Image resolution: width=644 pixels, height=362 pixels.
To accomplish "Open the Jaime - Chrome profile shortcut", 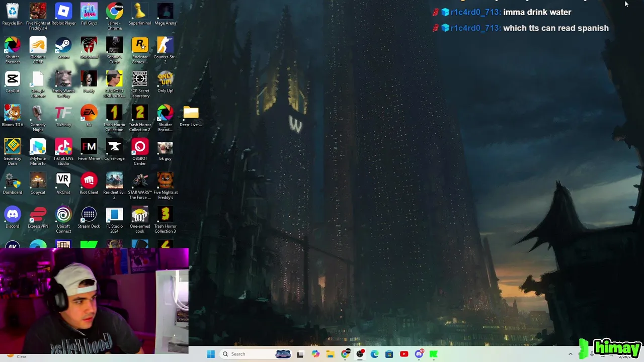I will (x=114, y=16).
